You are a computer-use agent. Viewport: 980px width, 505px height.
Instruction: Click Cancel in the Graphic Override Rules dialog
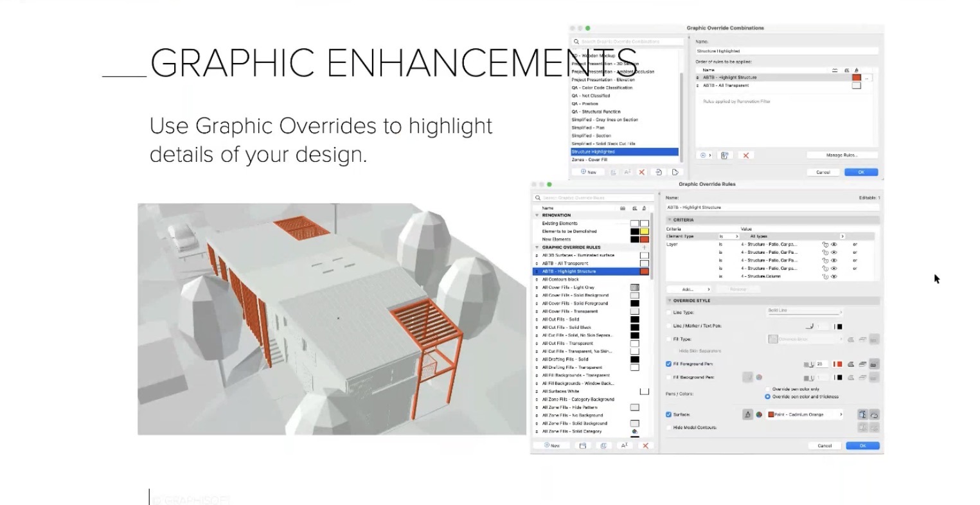pos(824,446)
